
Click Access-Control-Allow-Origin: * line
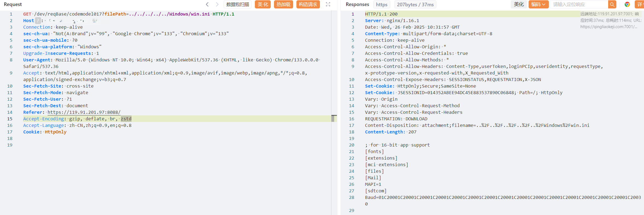click(x=406, y=47)
